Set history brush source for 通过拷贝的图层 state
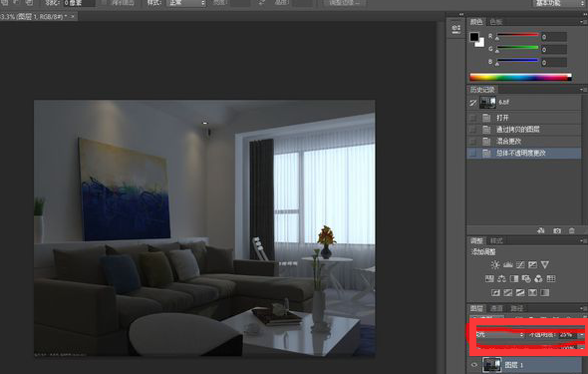Image resolution: width=588 pixels, height=374 pixels. coord(472,130)
